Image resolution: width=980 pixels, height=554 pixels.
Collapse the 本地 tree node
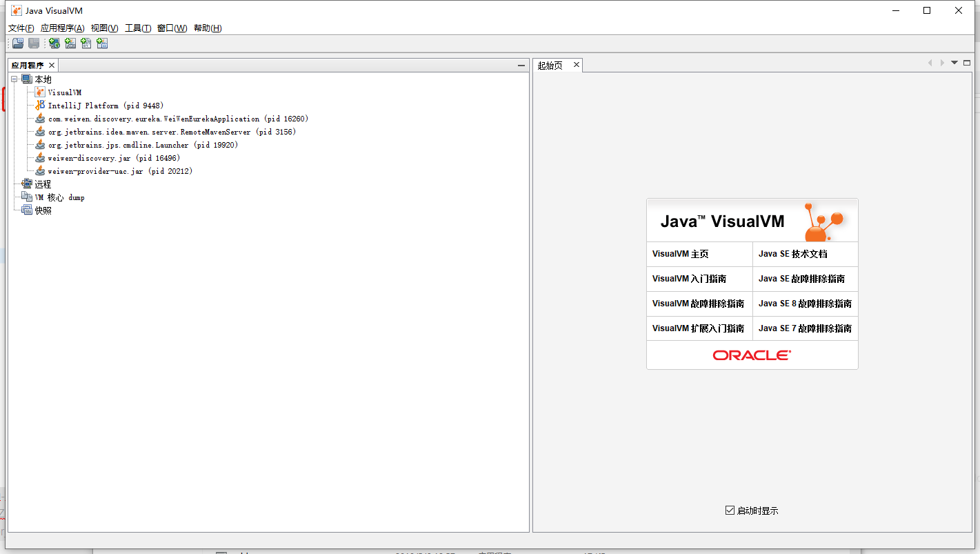coord(14,79)
